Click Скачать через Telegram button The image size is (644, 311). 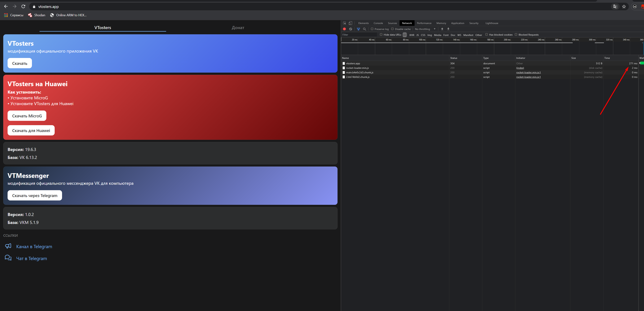coord(35,195)
